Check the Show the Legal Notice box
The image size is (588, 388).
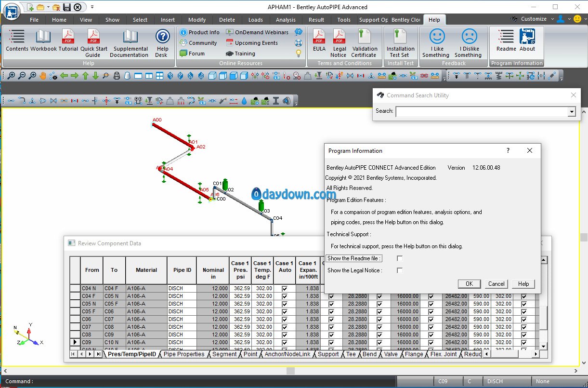click(x=400, y=271)
